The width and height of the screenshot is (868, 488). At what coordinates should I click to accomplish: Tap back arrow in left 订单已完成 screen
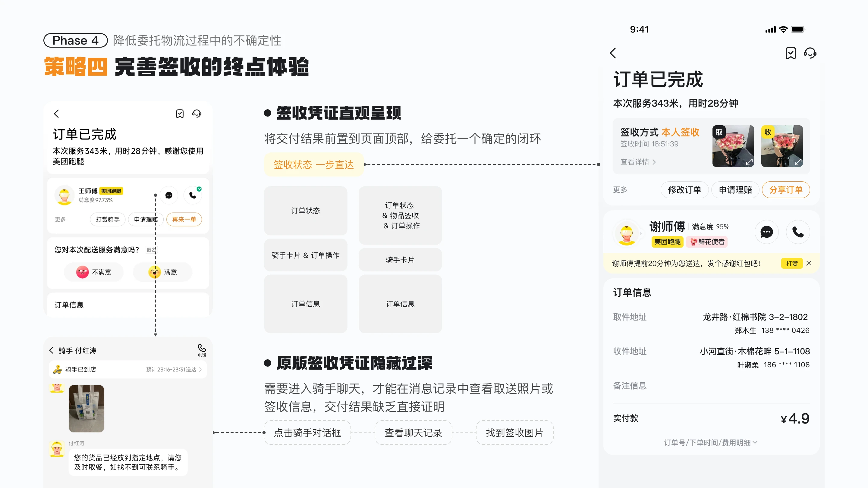[56, 114]
